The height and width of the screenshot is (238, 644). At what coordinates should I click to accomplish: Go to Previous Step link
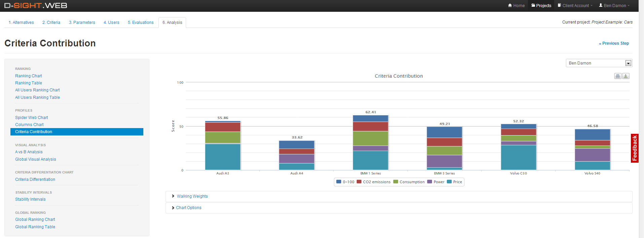coord(614,43)
